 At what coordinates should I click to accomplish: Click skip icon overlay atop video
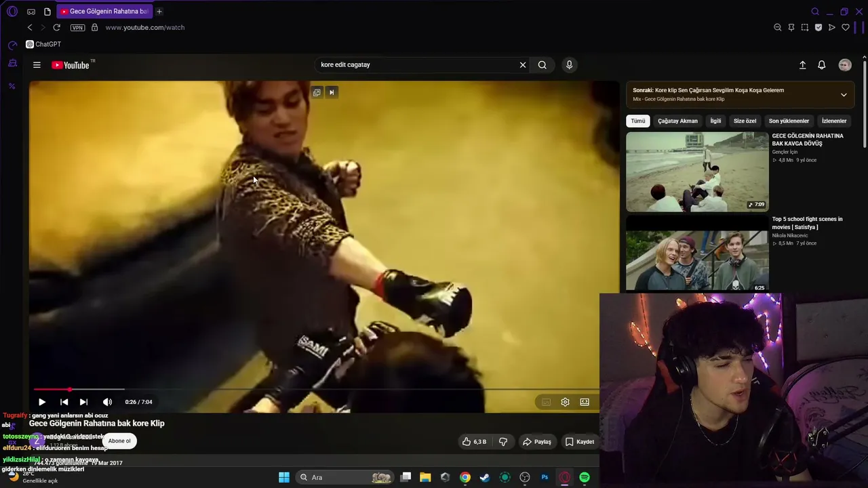click(x=332, y=92)
